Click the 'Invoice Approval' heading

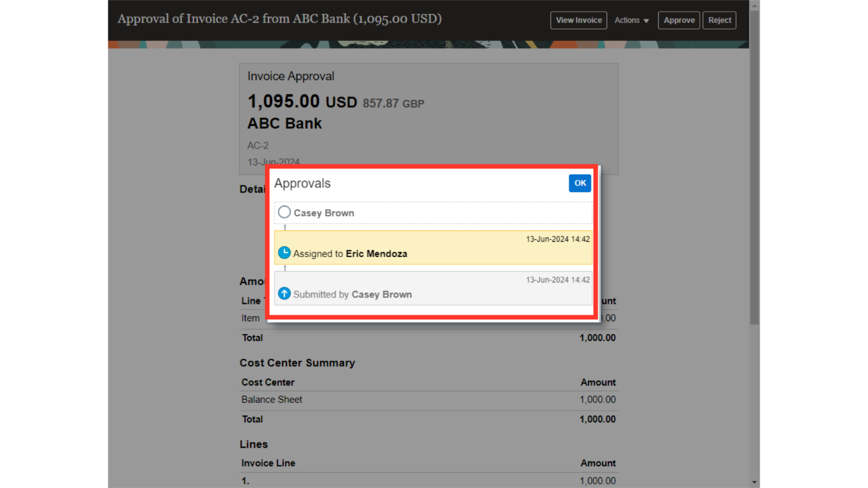coord(290,76)
